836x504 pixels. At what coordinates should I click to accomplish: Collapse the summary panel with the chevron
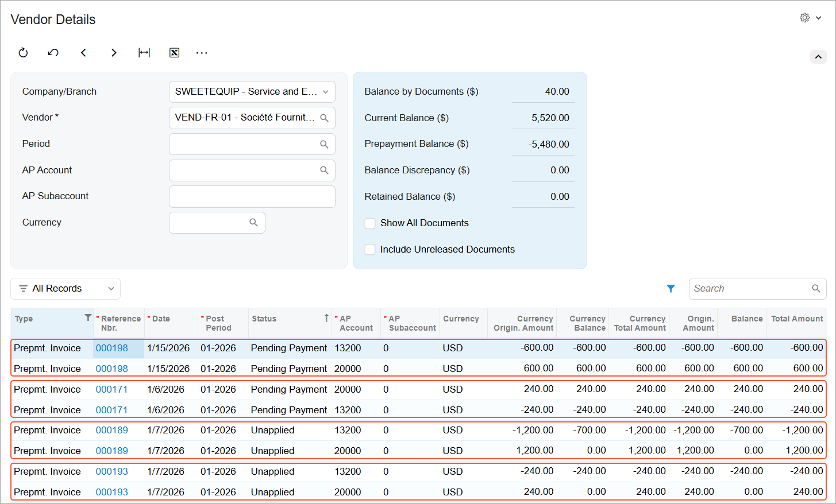[x=818, y=57]
